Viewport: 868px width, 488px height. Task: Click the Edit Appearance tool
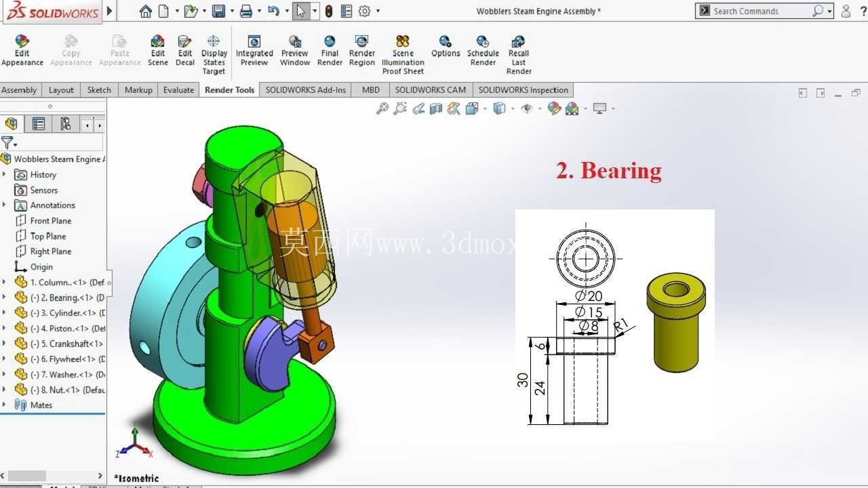(x=22, y=51)
